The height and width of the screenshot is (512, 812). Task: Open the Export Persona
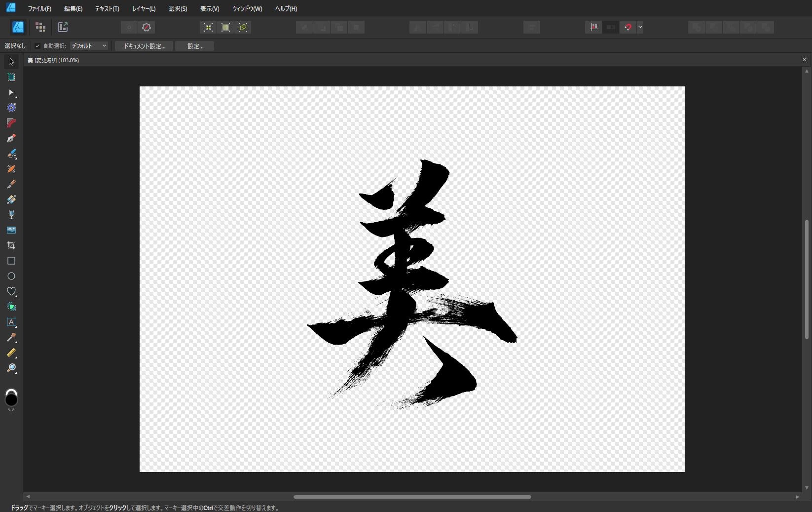tap(63, 27)
